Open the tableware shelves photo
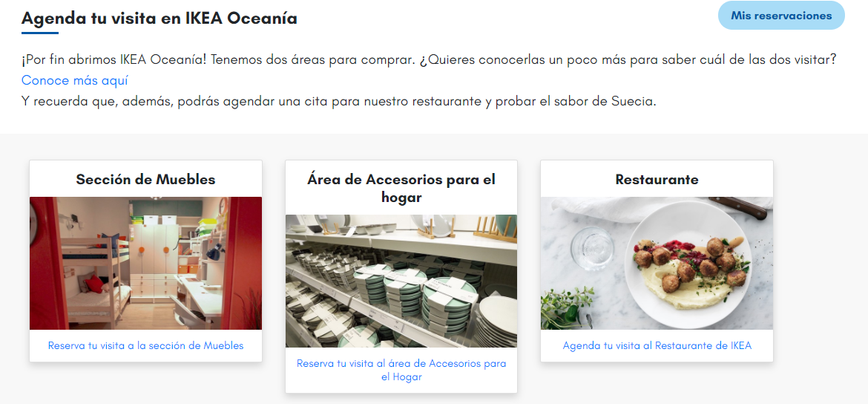 (x=401, y=281)
